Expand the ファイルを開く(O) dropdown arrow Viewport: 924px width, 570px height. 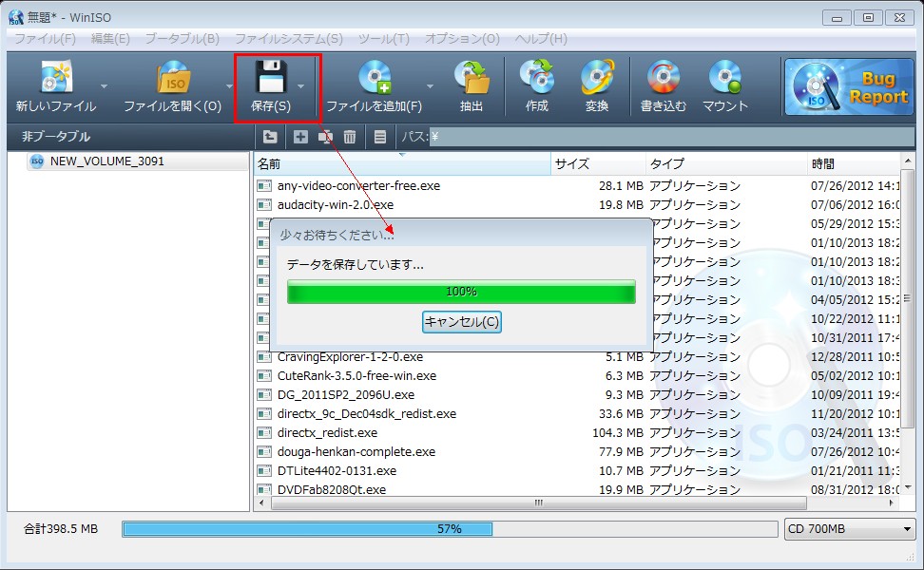click(229, 86)
